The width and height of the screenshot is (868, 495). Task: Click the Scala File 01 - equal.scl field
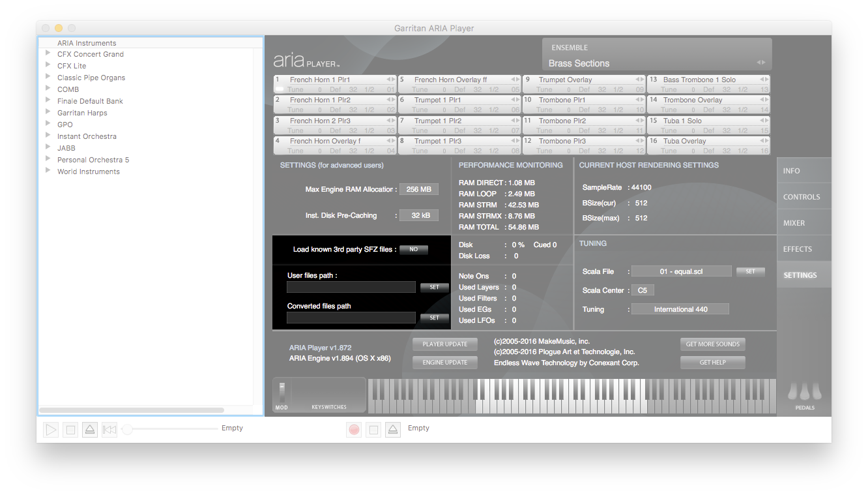[682, 271]
